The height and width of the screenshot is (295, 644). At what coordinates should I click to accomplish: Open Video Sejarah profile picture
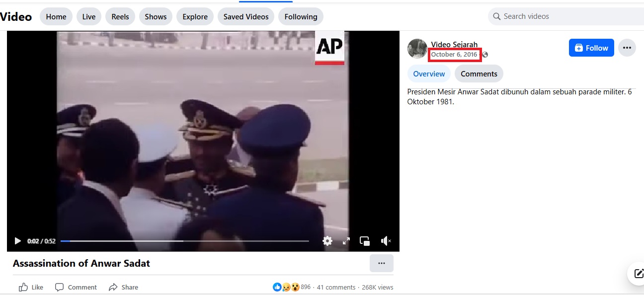[x=417, y=49]
